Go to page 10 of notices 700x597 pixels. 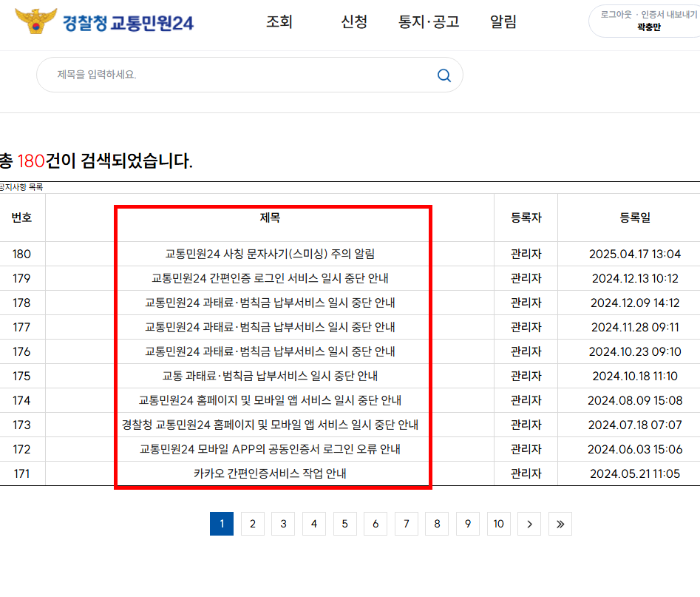[x=498, y=523]
